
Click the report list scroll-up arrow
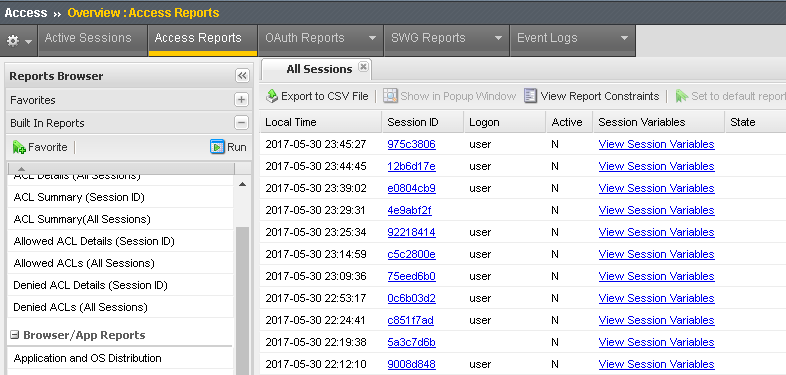pos(243,184)
